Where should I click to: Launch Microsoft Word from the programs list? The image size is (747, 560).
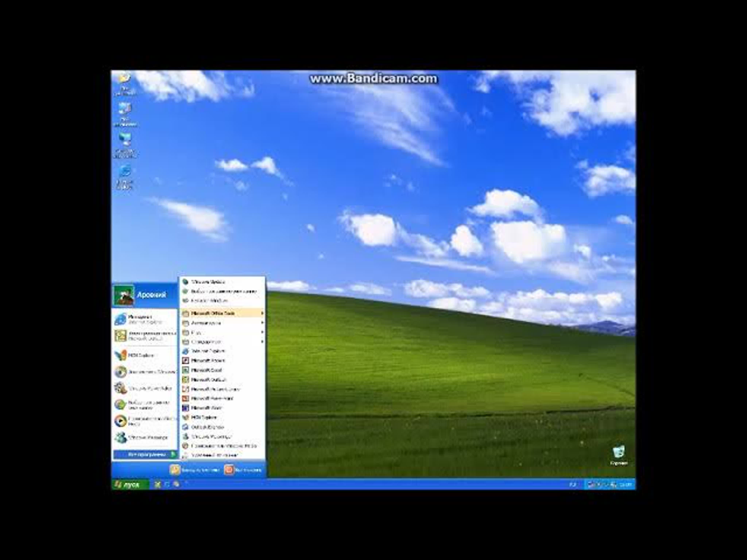coord(222,408)
